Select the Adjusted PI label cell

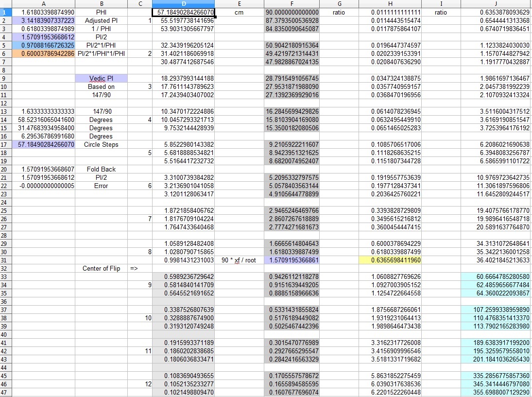point(101,20)
